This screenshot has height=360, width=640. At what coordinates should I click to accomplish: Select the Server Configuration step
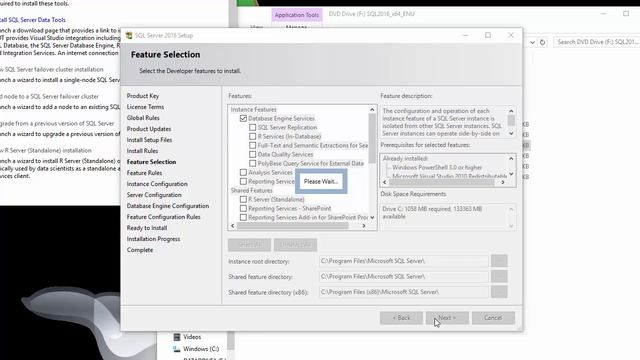point(154,195)
